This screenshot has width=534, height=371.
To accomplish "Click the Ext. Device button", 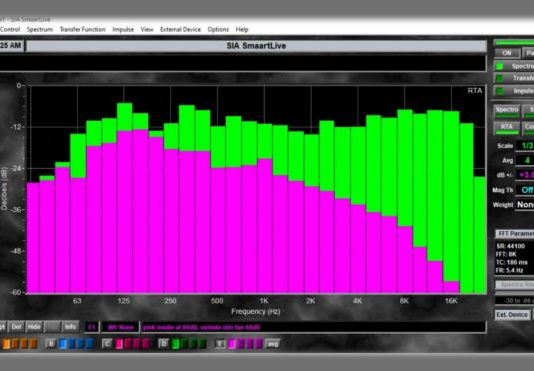I will click(512, 315).
